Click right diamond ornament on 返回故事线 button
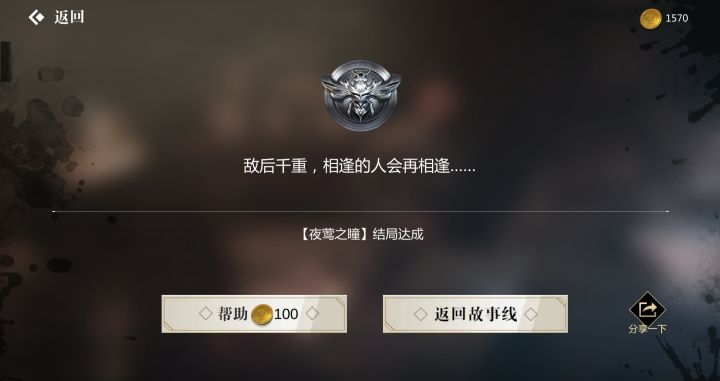This screenshot has width=720, height=381. pyautogui.click(x=531, y=314)
